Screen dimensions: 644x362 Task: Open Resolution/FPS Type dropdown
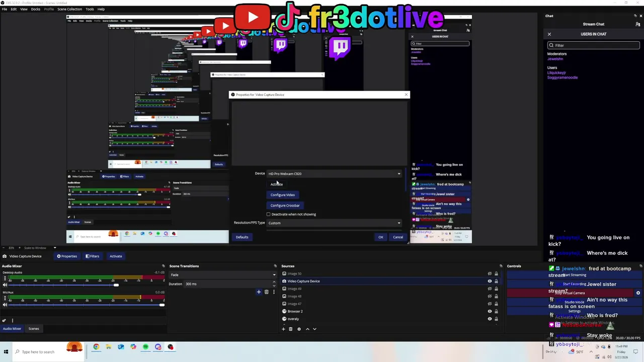[x=334, y=223]
